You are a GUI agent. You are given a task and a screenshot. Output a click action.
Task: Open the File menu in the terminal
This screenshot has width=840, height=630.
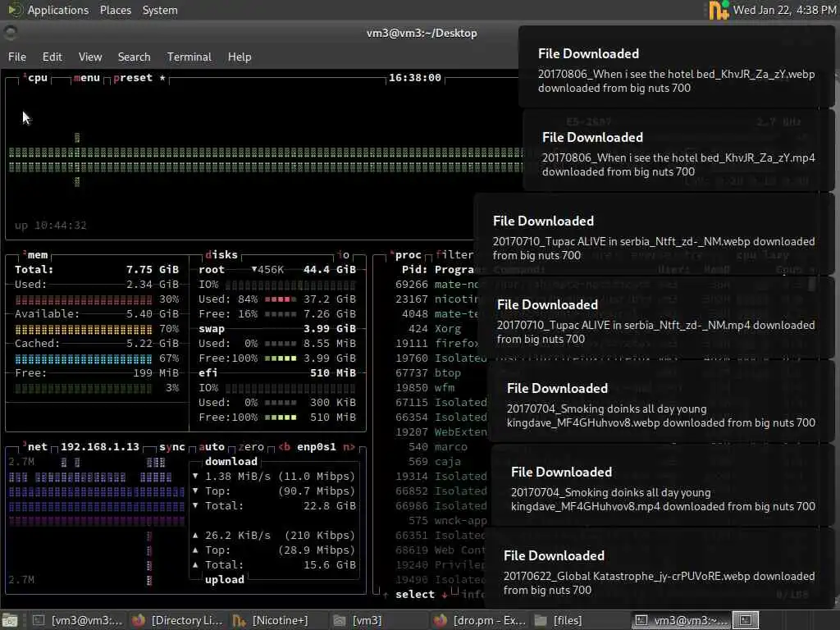click(x=17, y=57)
